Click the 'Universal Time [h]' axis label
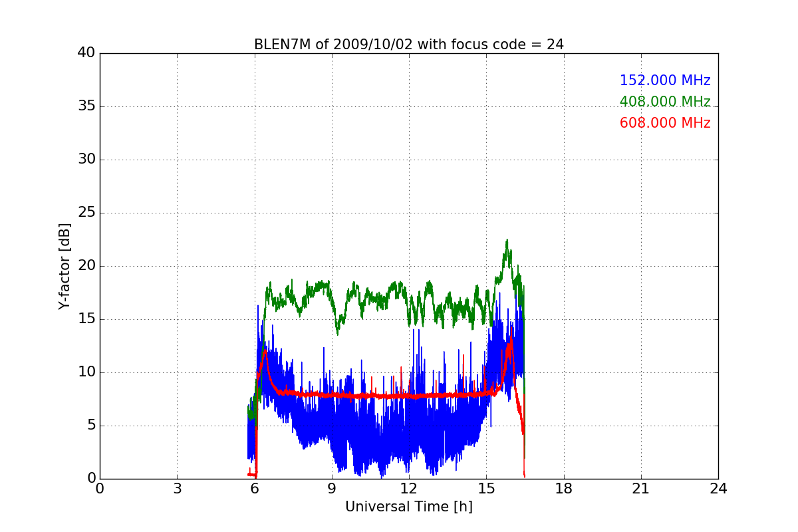This screenshot has width=798, height=532. click(x=409, y=507)
